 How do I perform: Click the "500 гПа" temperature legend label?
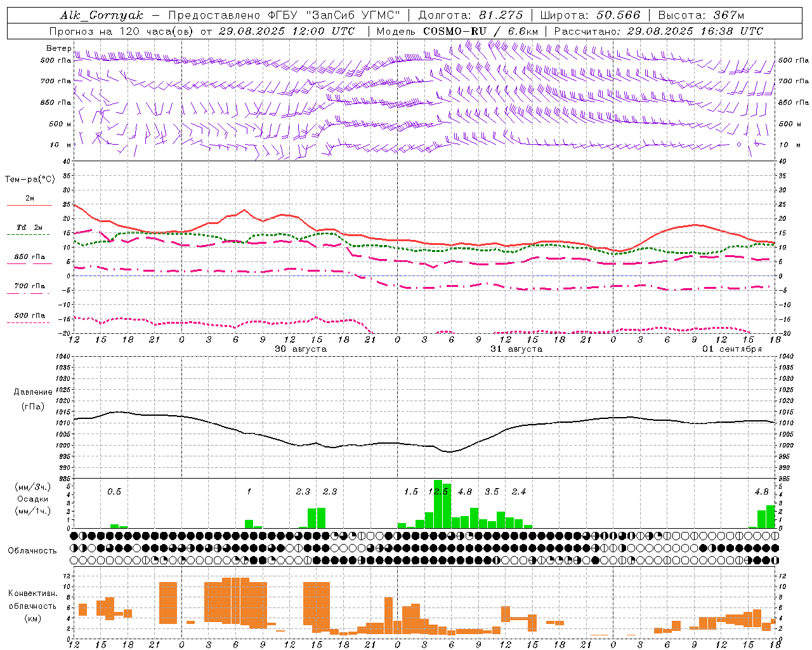30,315
